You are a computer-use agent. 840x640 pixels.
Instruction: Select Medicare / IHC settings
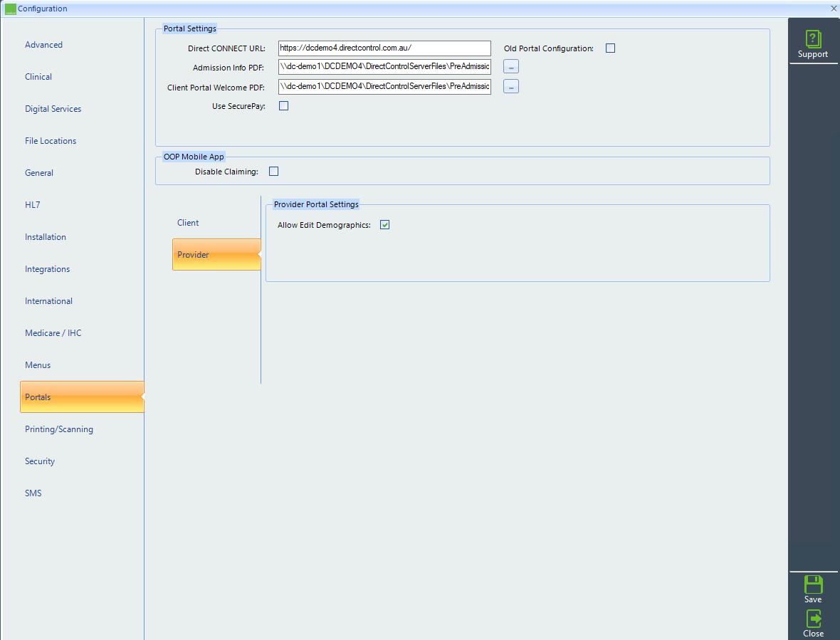pyautogui.click(x=53, y=333)
